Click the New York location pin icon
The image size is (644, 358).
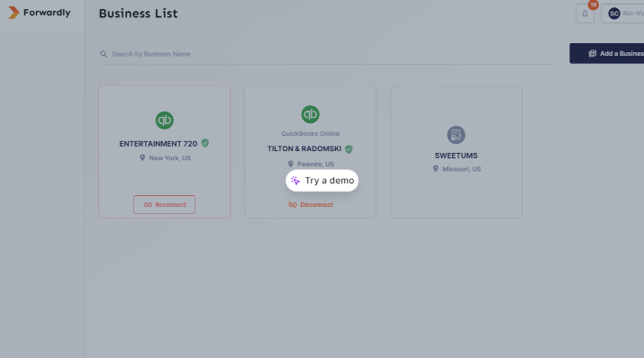(142, 158)
